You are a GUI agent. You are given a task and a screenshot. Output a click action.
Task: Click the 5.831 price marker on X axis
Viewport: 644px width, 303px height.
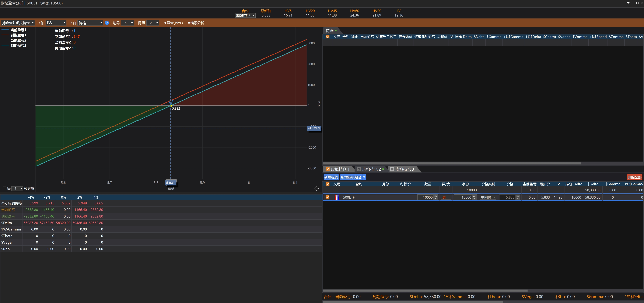coord(171,183)
